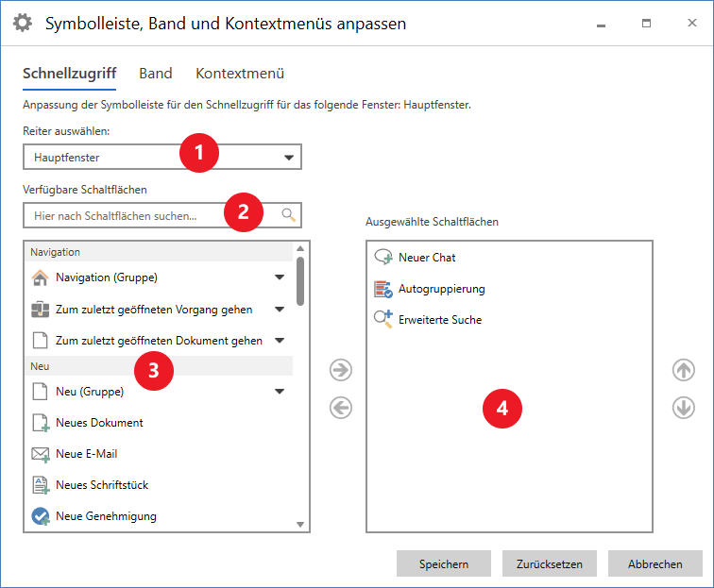Click the Navigation category header
The image size is (714, 588).
pyautogui.click(x=160, y=252)
